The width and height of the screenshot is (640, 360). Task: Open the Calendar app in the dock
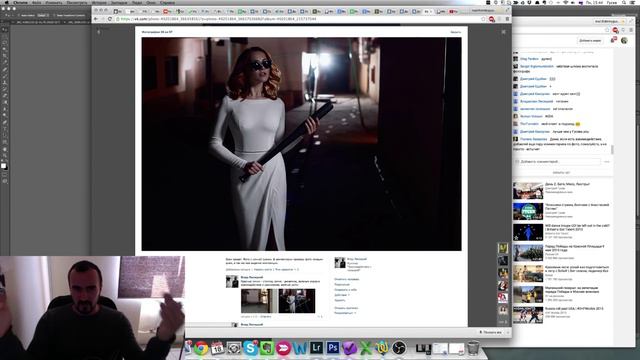(218, 348)
